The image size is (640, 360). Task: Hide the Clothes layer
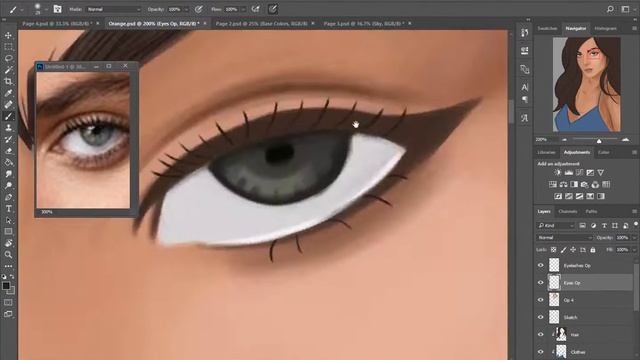pos(541,351)
